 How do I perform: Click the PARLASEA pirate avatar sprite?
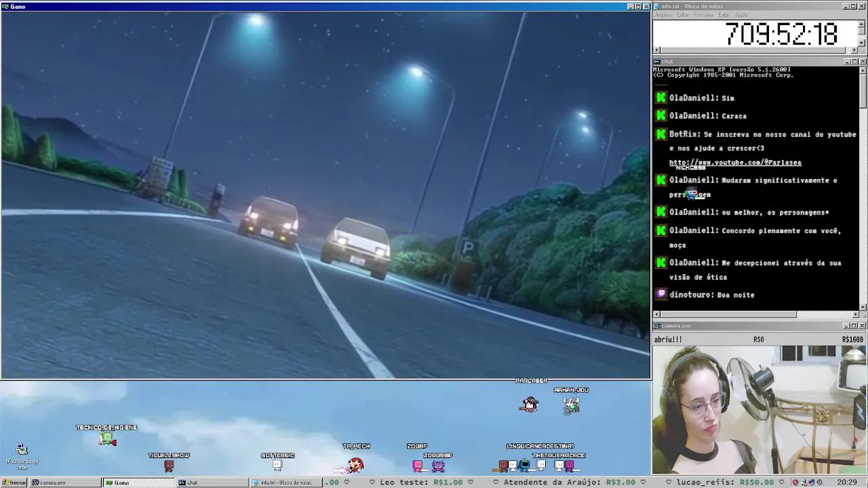(x=530, y=405)
